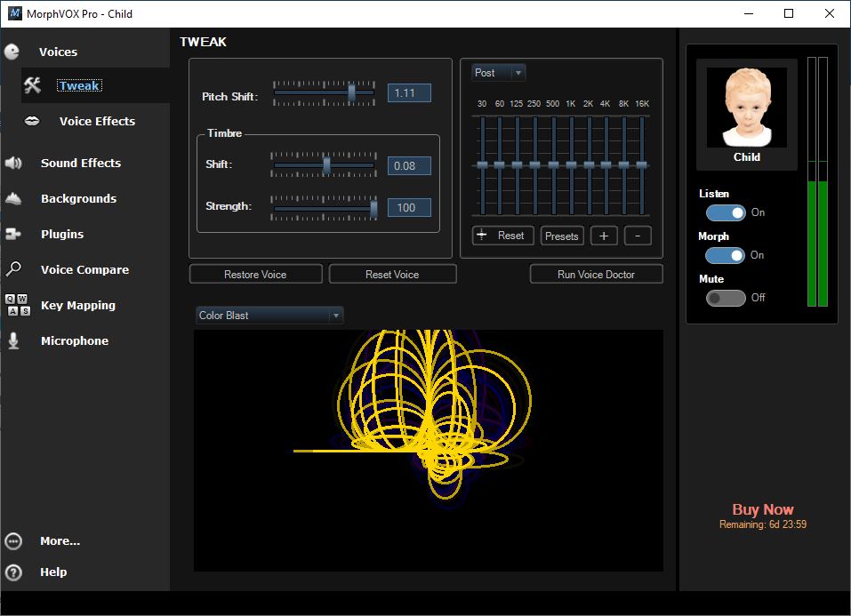Turn on the Mute switch
Image resolution: width=851 pixels, height=616 pixels.
726,298
